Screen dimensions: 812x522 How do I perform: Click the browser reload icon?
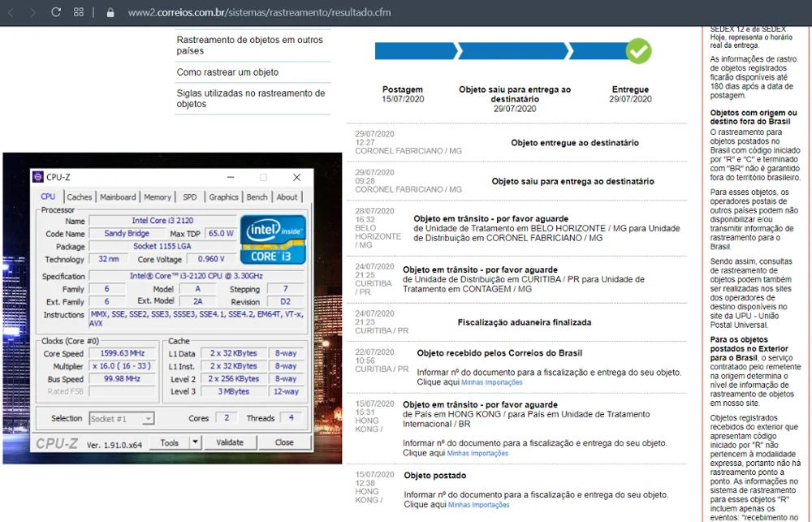[56, 12]
